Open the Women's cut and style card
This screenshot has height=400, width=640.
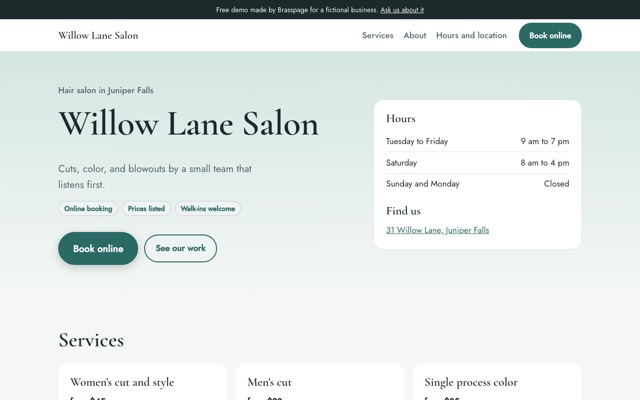click(142, 382)
